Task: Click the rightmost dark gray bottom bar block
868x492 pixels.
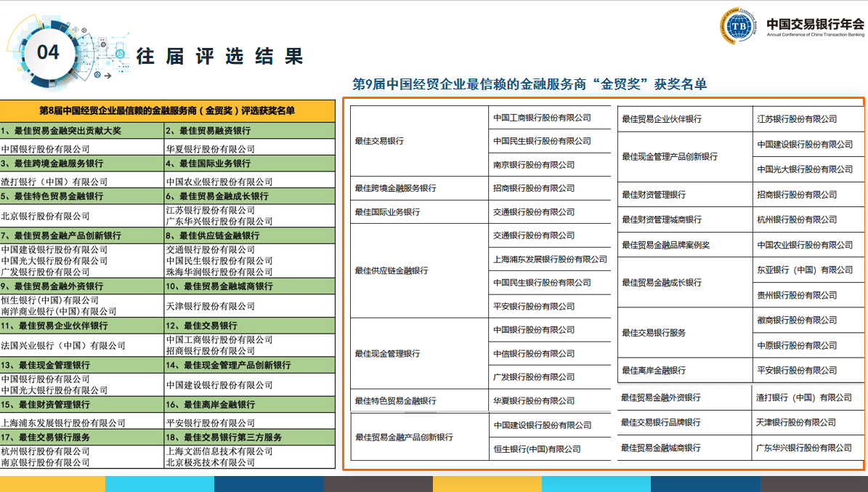Action: [x=814, y=484]
